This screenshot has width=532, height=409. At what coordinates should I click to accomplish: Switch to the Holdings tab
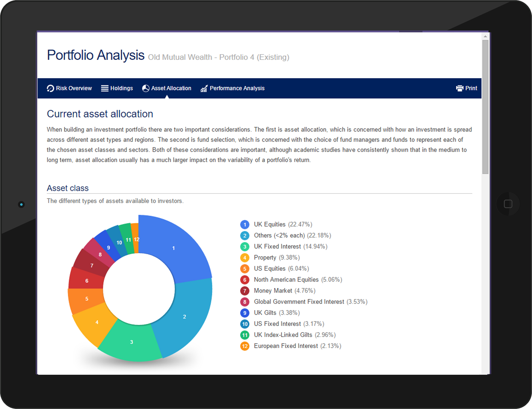coord(117,88)
